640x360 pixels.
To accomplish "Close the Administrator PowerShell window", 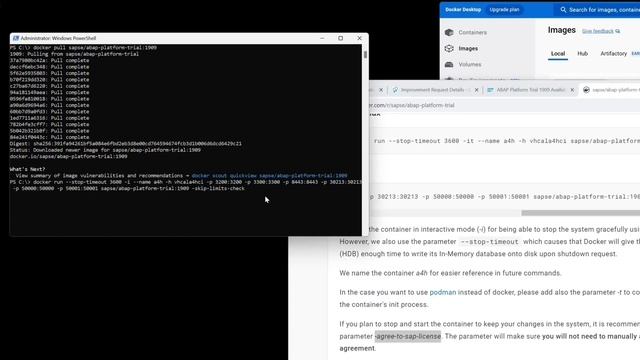I will pos(359,38).
